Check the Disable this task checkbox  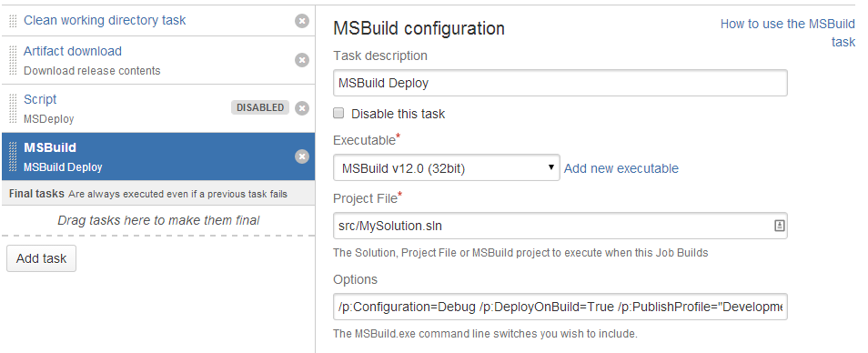[338, 114]
